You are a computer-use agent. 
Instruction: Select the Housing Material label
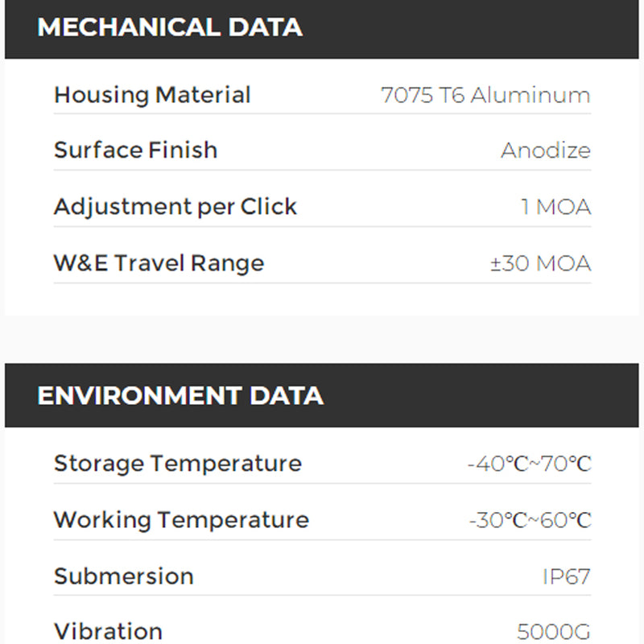click(x=152, y=95)
